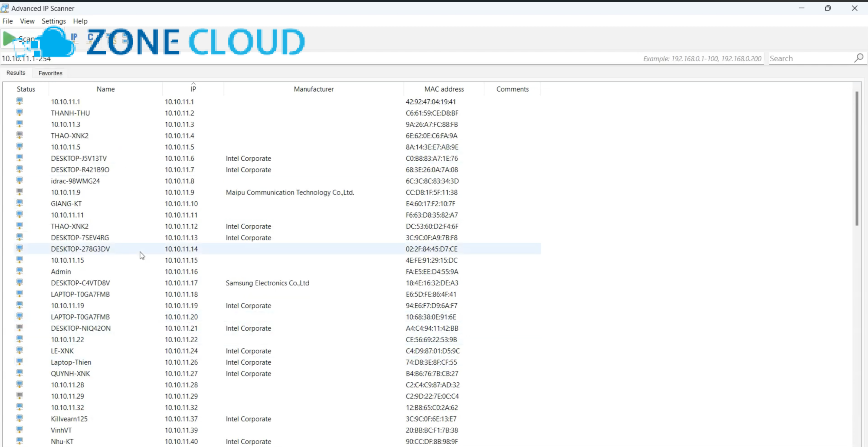
Task: Click the status icon of the Maipu device row
Action: point(20,191)
